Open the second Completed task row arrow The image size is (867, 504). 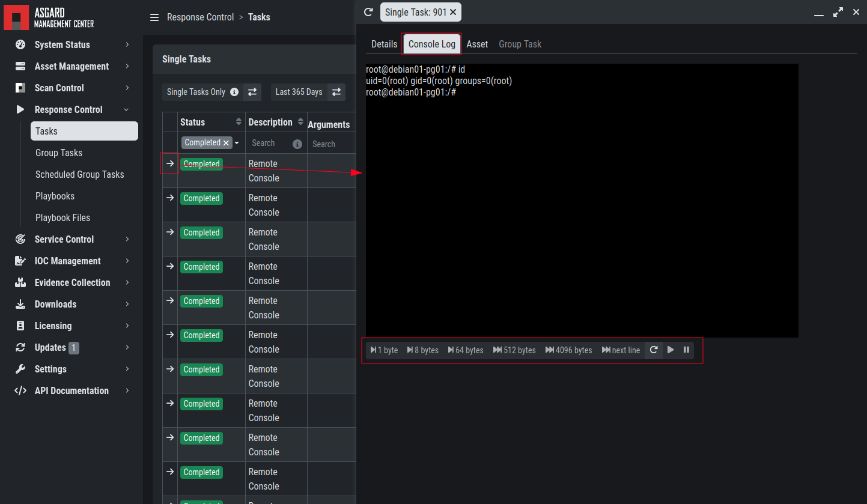pos(170,198)
